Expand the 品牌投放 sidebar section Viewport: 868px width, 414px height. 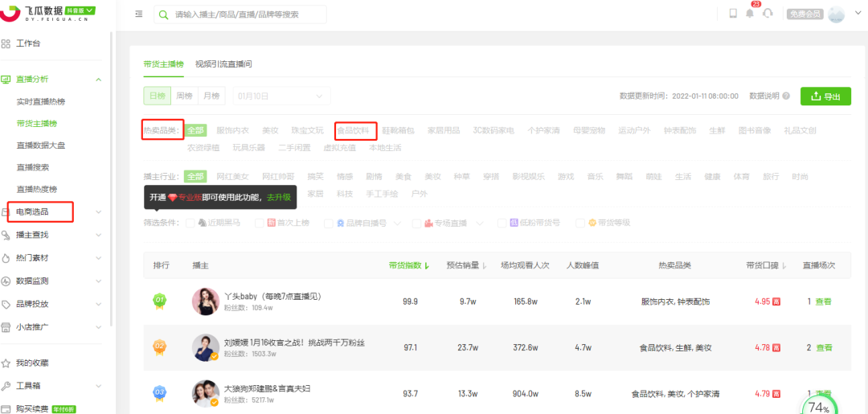[99, 304]
